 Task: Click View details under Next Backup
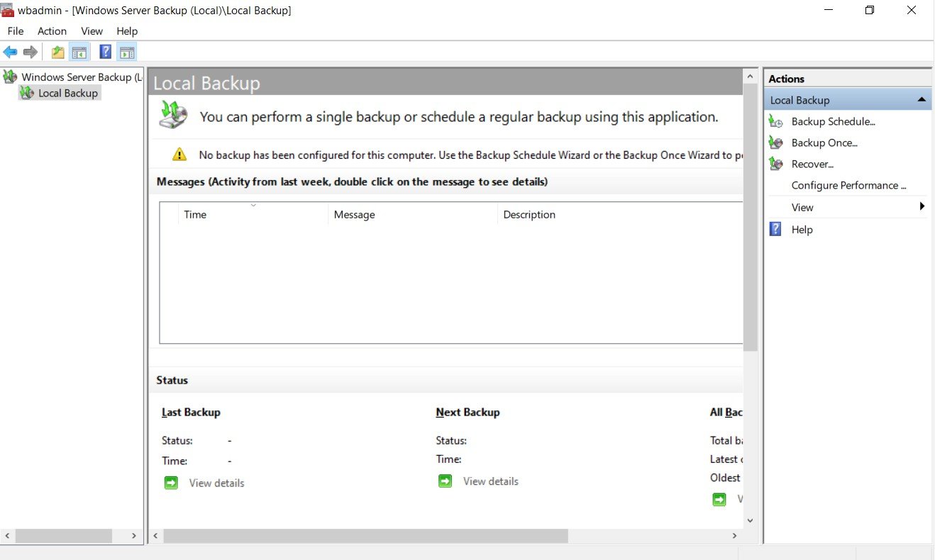[x=491, y=481]
